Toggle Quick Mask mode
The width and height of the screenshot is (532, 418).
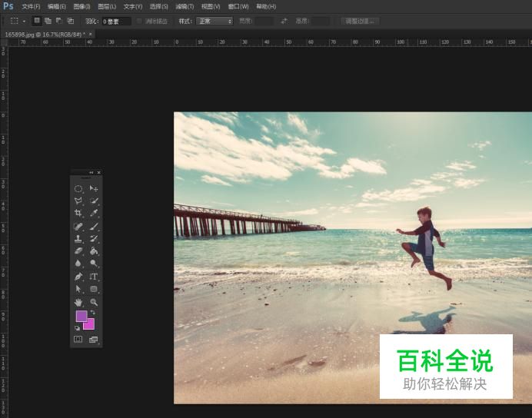click(78, 339)
